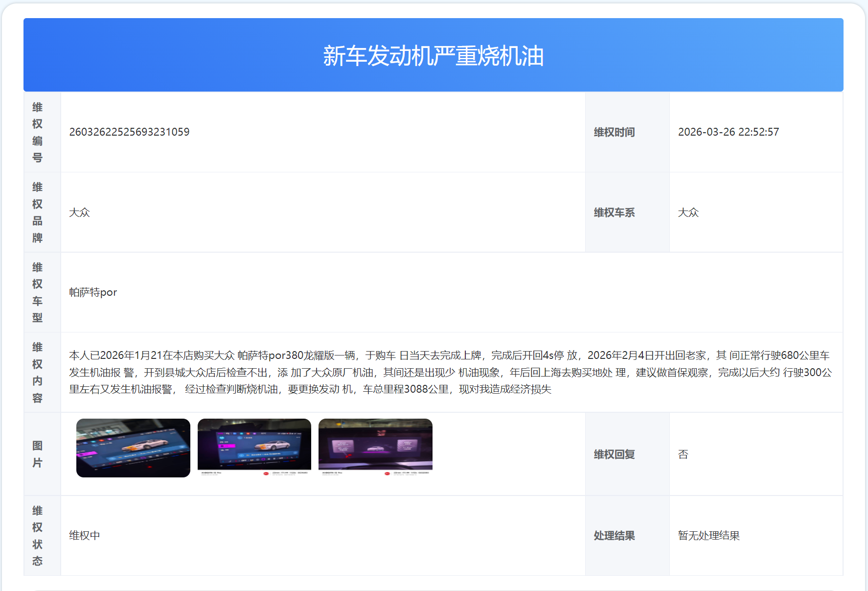Viewport: 868px width, 591px height.
Task: Click the 维权编号 row label
Action: [x=38, y=132]
